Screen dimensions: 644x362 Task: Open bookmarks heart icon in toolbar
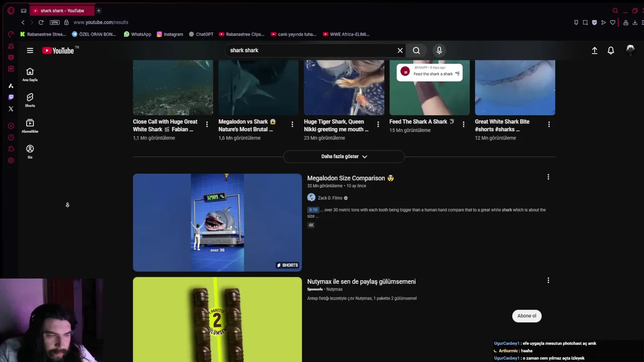612,22
